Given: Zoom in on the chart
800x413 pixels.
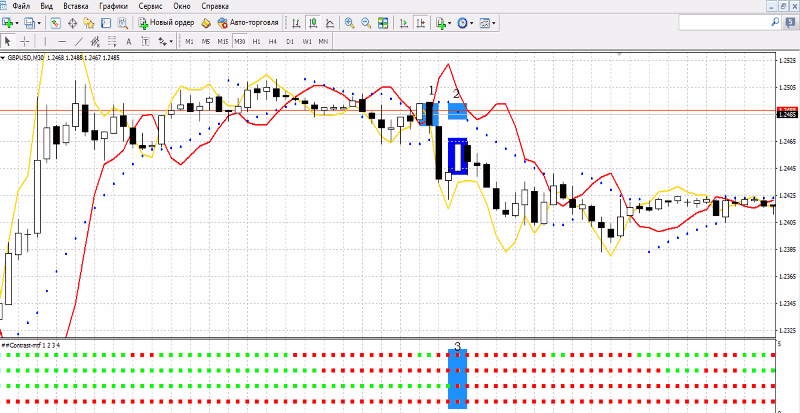Looking at the screenshot, I should 349,23.
